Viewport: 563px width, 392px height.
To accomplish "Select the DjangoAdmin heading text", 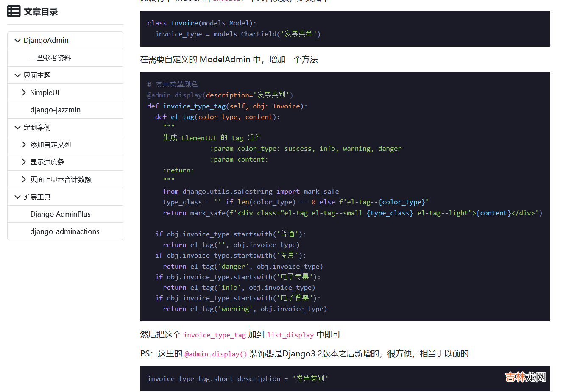I will point(46,40).
